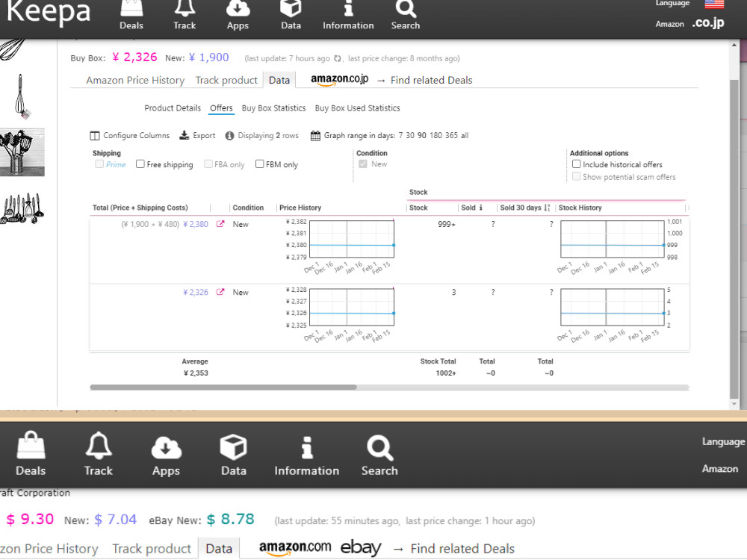Click the US flag language icon
Image resolution: width=747 pixels, height=560 pixels.
tap(714, 4)
